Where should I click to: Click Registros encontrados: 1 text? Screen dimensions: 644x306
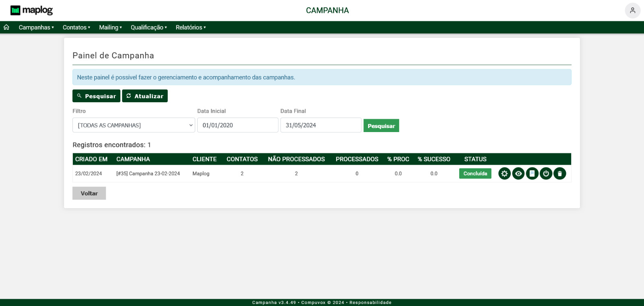click(111, 145)
